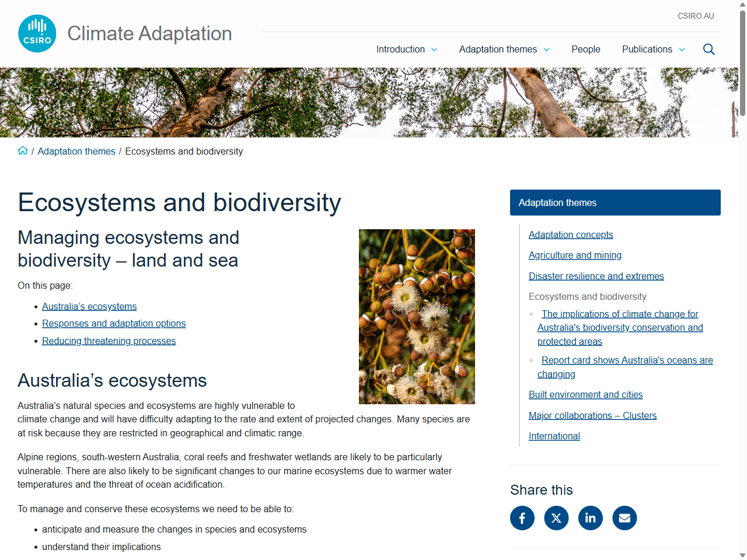747x560 pixels.
Task: Open Agriculture and mining theme
Action: point(575,255)
